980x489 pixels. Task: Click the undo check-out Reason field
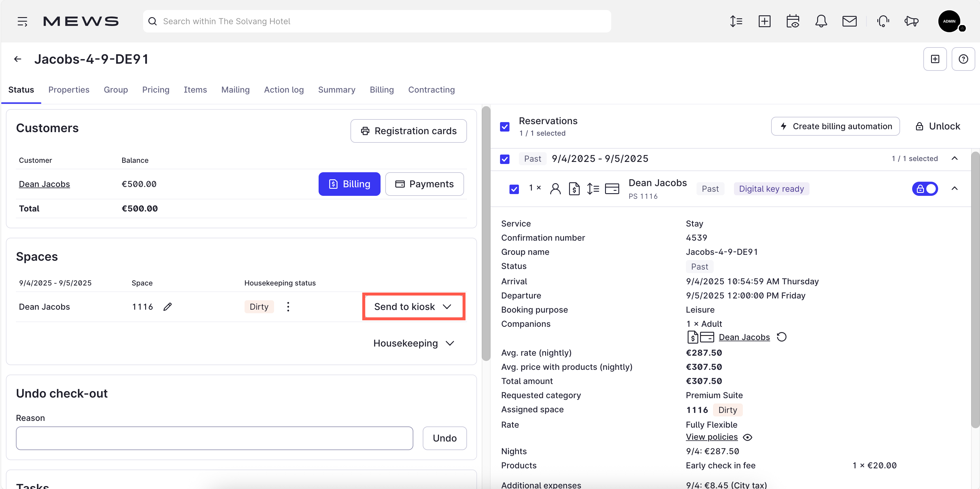click(x=214, y=438)
